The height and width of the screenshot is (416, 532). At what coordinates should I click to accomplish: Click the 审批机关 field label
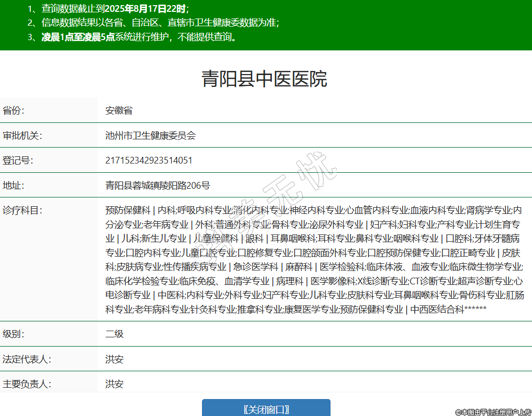click(x=22, y=136)
